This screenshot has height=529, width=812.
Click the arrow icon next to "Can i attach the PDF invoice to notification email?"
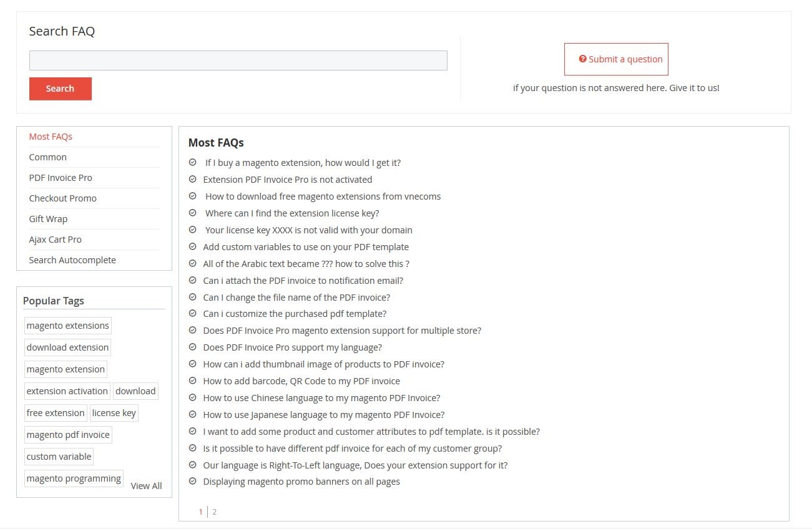[192, 281]
